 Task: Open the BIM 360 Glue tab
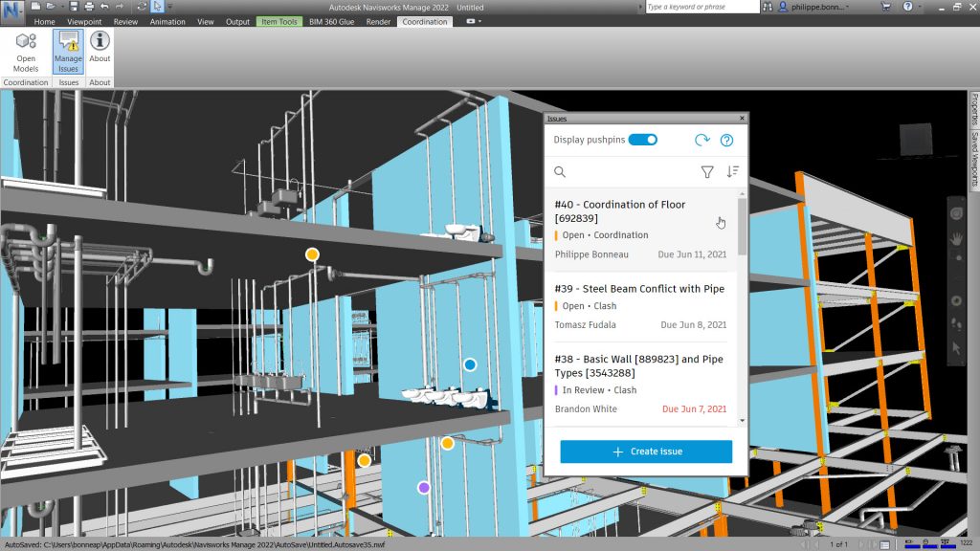coord(332,22)
